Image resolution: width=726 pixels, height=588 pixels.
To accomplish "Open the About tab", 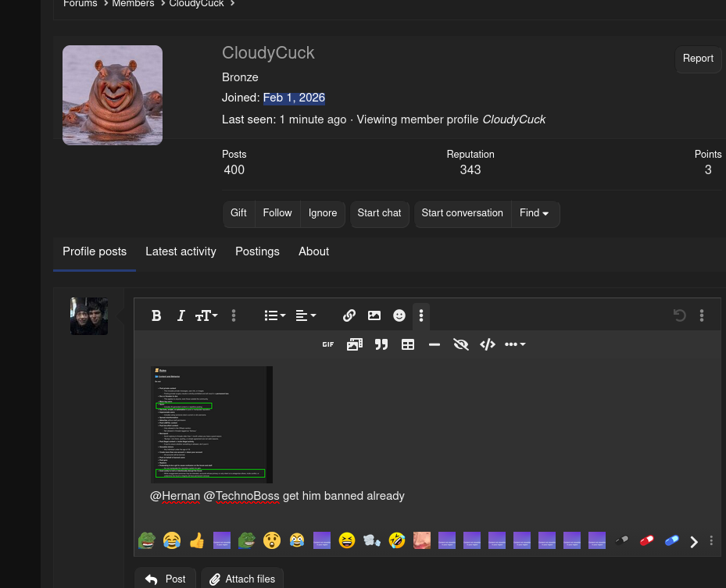I will tap(313, 251).
